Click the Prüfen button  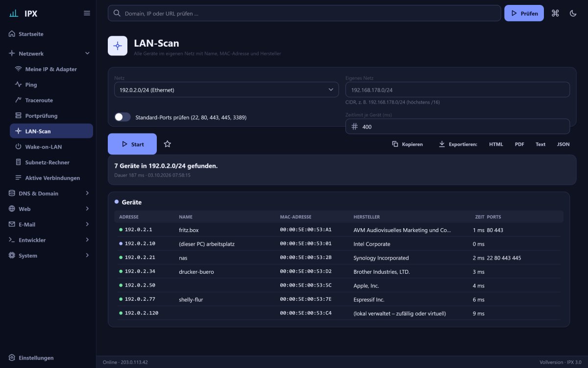(524, 13)
